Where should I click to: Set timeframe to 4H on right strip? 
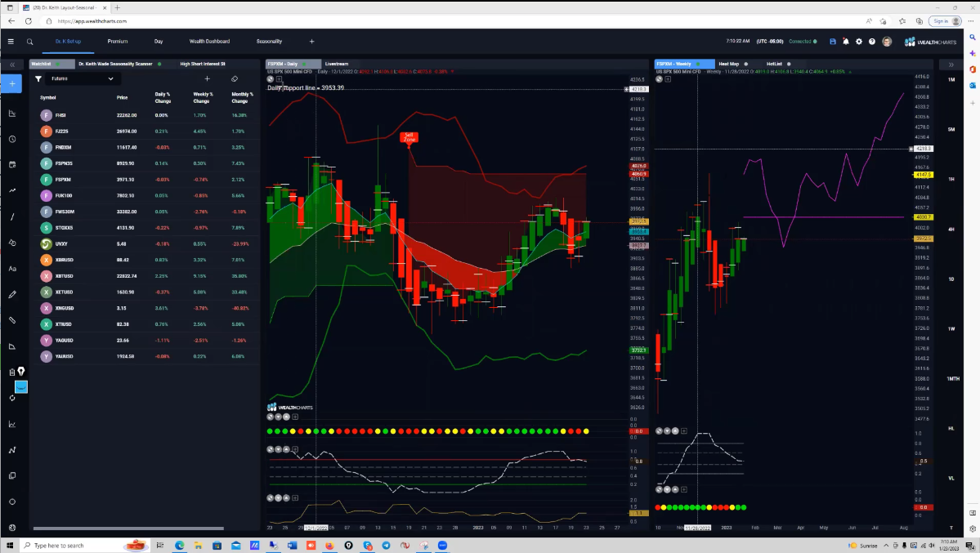(951, 230)
